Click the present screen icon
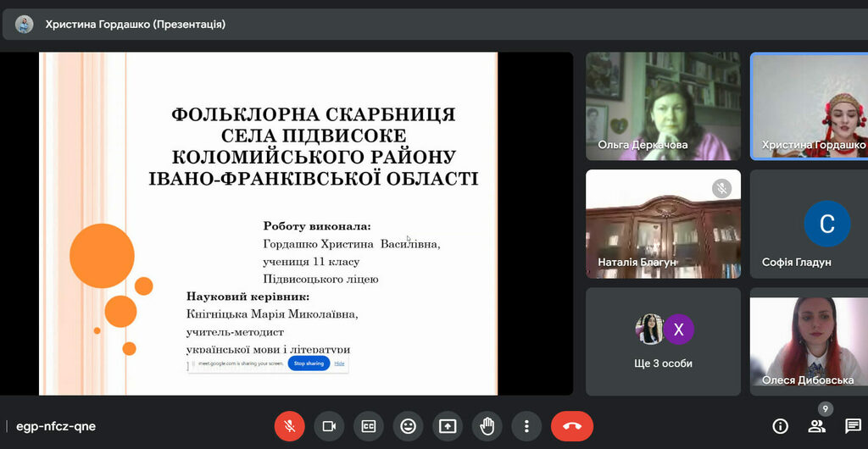The width and height of the screenshot is (868, 449). tap(448, 426)
